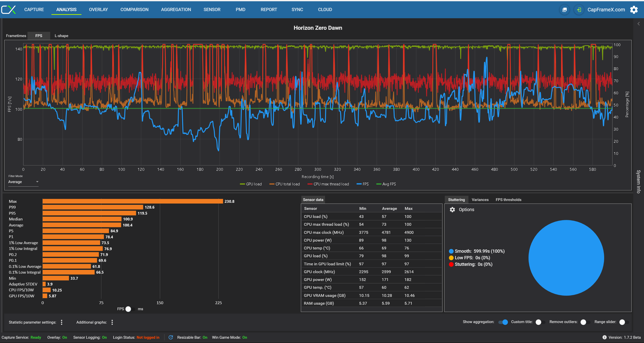Expand the System Info side panel
644x343 pixels.
638,182
